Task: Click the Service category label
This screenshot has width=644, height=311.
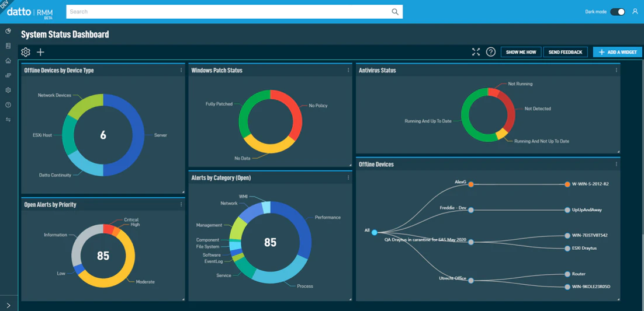Action: pyautogui.click(x=224, y=275)
